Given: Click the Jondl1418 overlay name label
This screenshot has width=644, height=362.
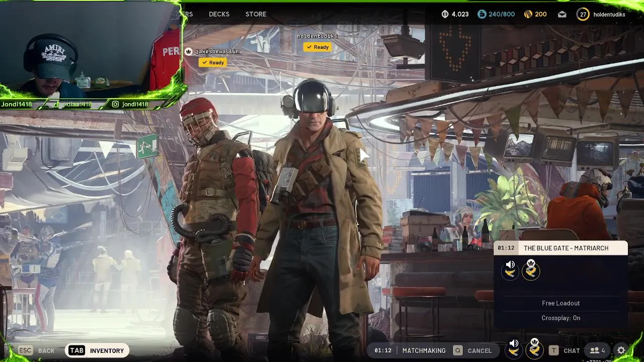Looking at the screenshot, I should point(17,104).
